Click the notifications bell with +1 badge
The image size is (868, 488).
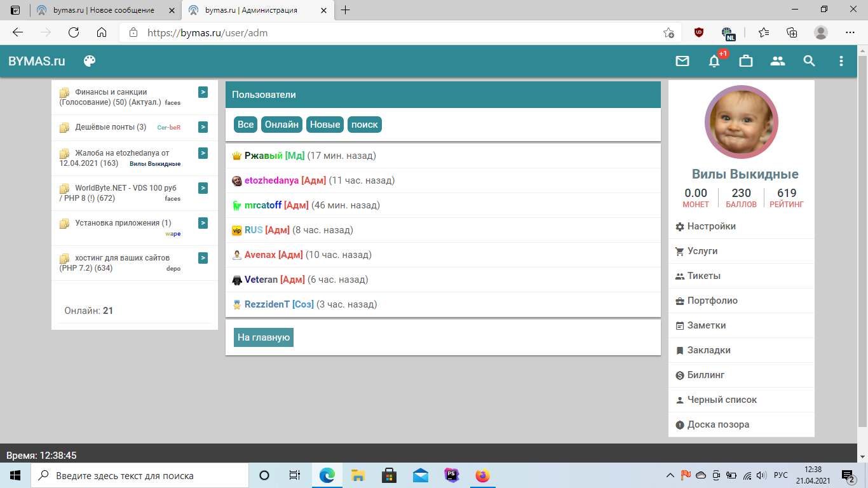[x=714, y=62]
